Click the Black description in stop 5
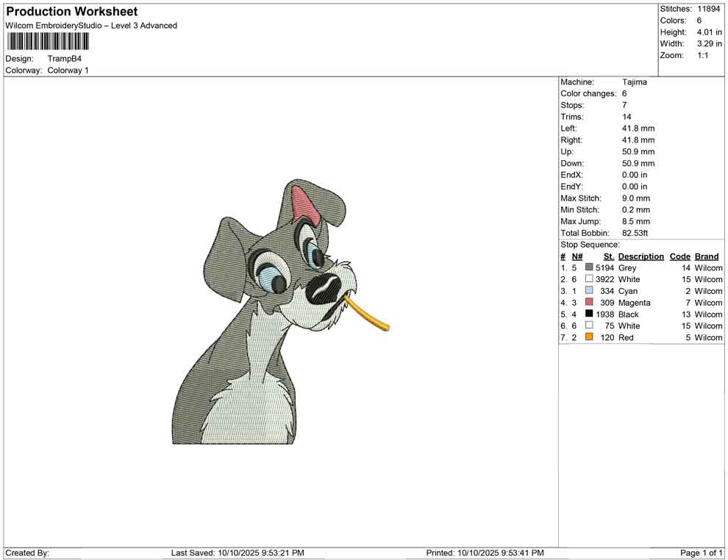 (629, 314)
